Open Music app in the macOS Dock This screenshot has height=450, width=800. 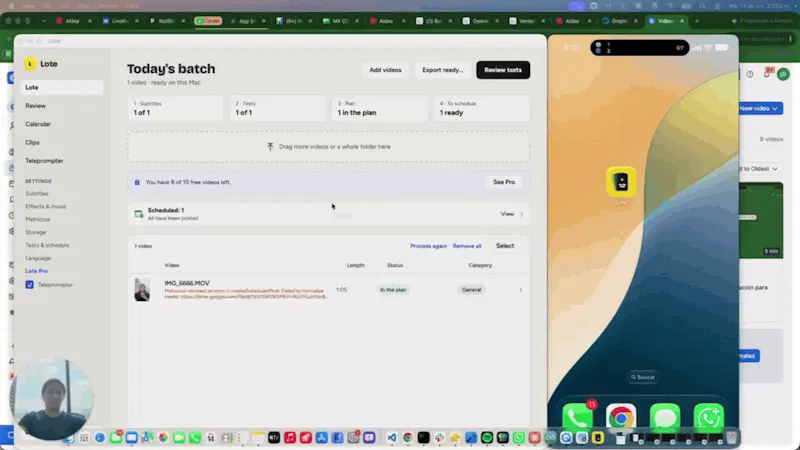(x=290, y=438)
